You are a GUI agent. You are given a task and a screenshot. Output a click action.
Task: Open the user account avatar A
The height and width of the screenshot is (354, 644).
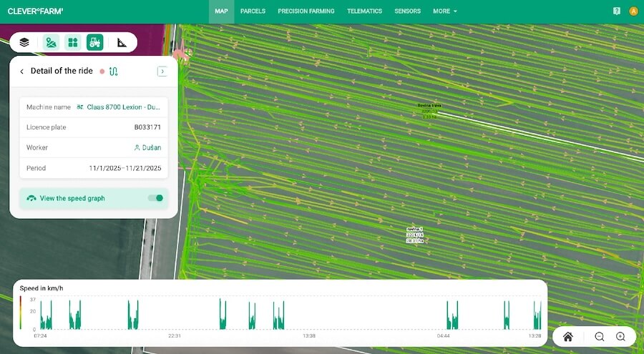pyautogui.click(x=633, y=11)
